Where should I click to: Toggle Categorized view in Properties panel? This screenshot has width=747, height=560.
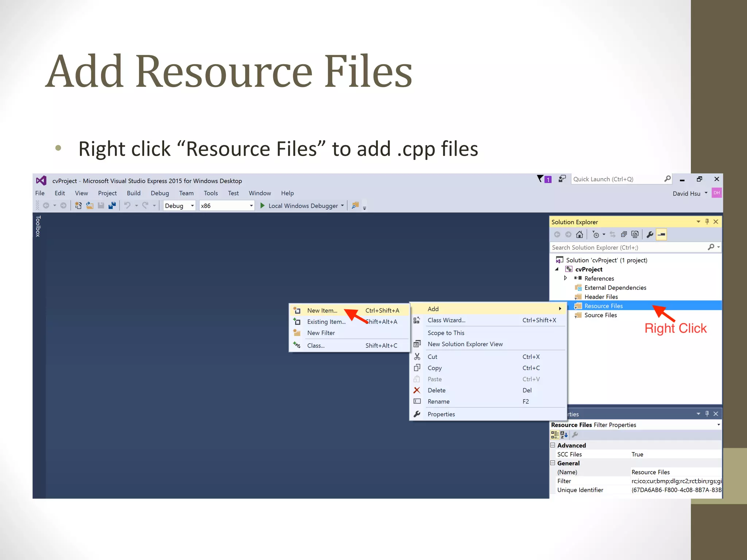(554, 435)
